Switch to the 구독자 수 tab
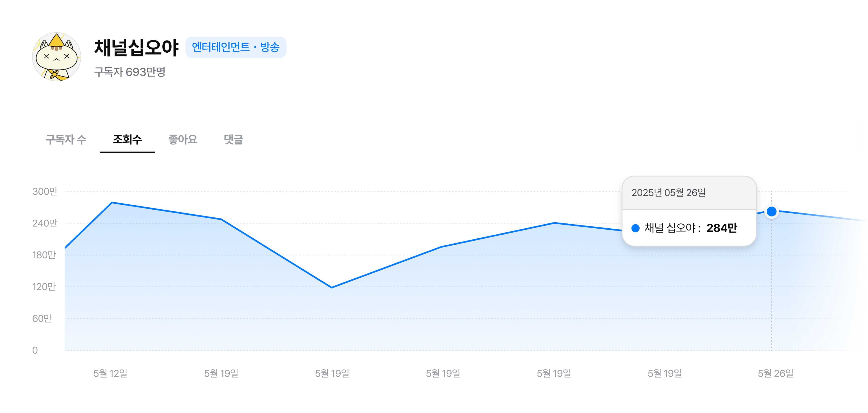 pos(66,139)
